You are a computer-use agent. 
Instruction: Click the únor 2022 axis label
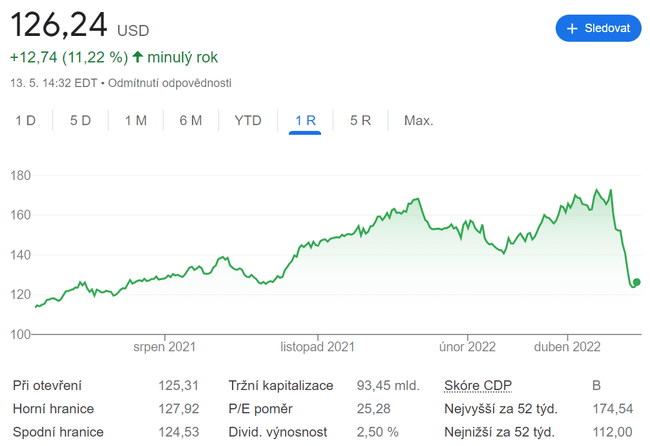click(467, 347)
